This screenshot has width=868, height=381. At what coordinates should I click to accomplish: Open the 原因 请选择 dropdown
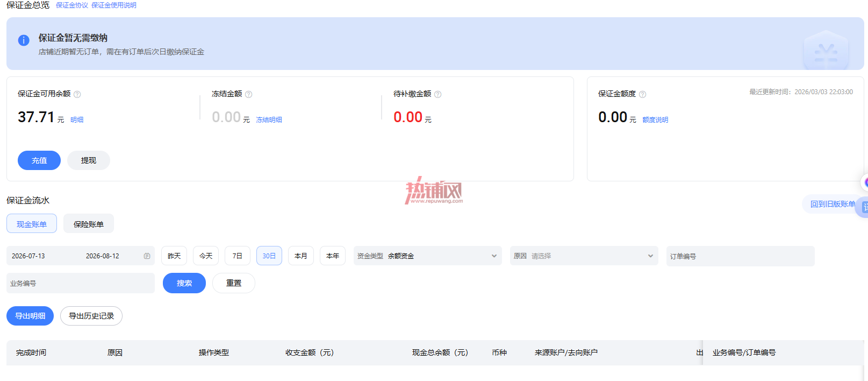pos(584,256)
